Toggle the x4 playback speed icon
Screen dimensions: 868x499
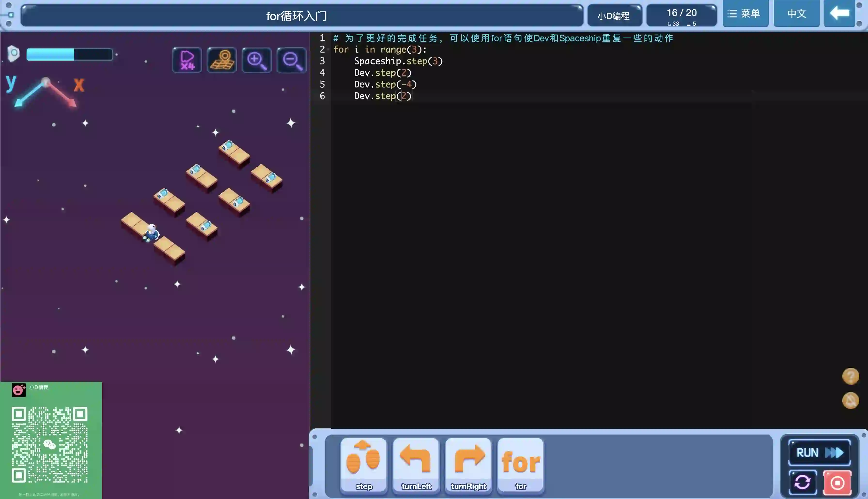(187, 60)
